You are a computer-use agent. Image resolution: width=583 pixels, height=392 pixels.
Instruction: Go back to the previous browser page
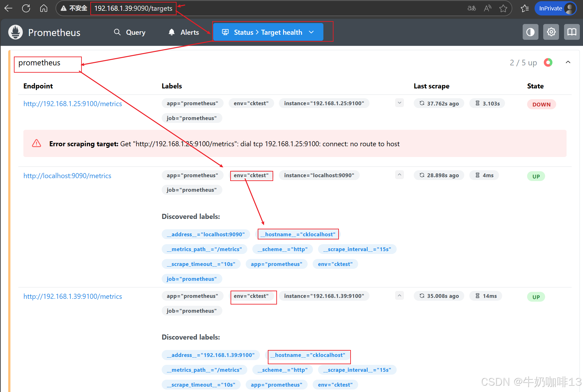(9, 8)
